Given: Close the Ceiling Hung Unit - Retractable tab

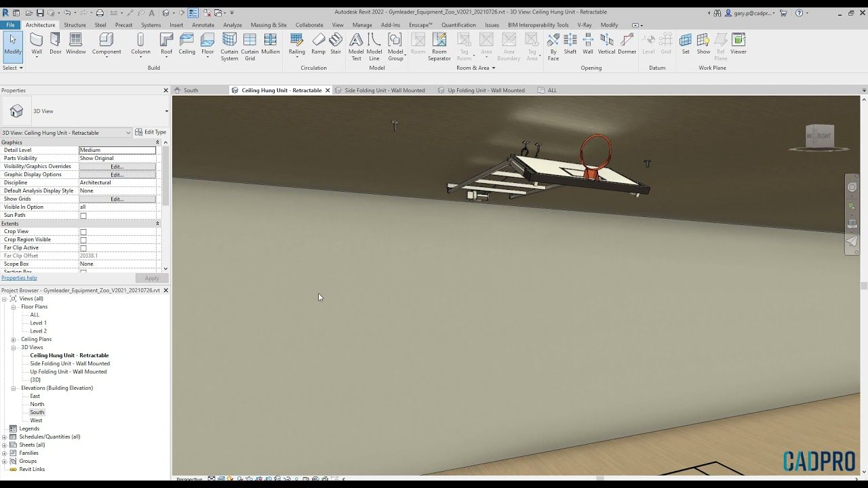Looking at the screenshot, I should pos(328,90).
